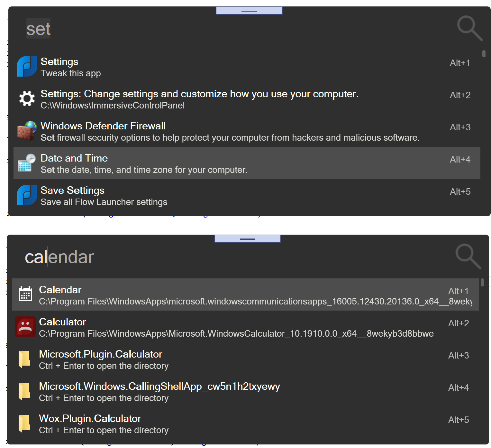The height and width of the screenshot is (448, 491).
Task: Select Microsoft.Windows.CallingShellApp_cw5n1h2txyewy result
Action: 245,391
